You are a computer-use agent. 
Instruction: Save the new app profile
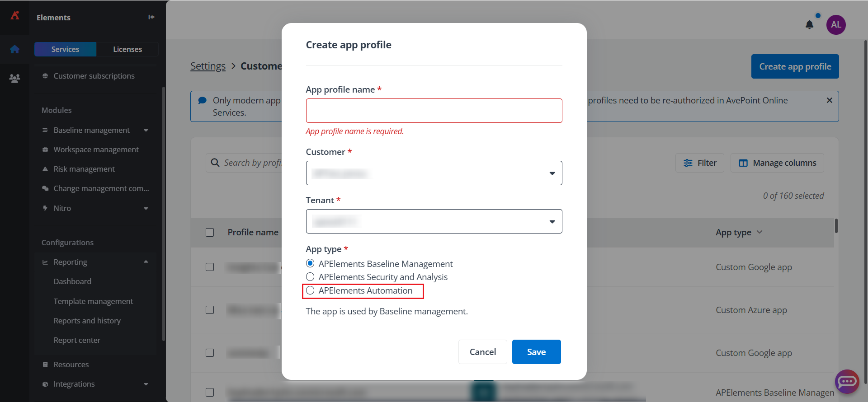(x=536, y=351)
